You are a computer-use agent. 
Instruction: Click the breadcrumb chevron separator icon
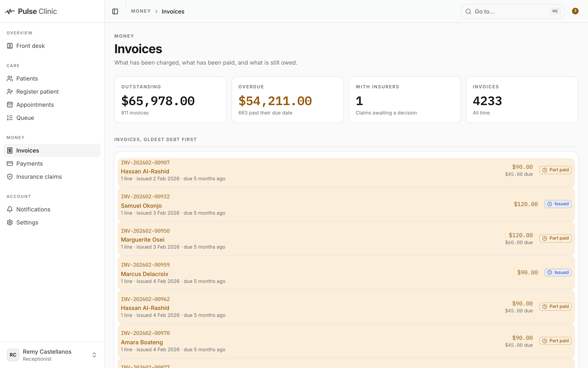(x=156, y=11)
